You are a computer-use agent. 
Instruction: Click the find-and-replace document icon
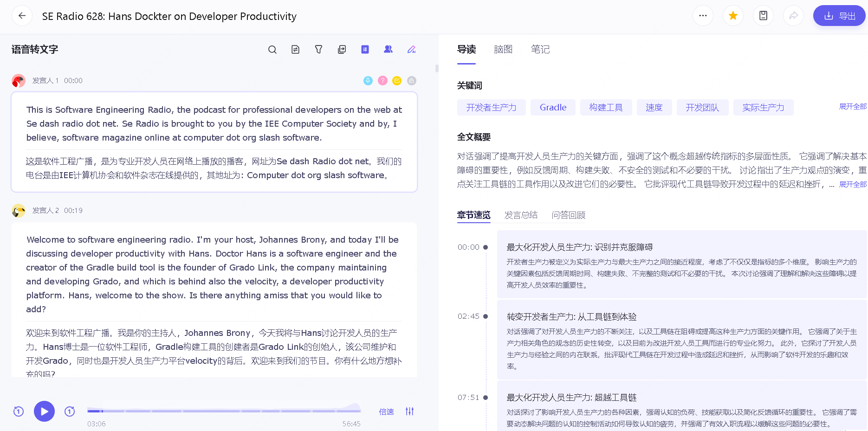click(296, 50)
